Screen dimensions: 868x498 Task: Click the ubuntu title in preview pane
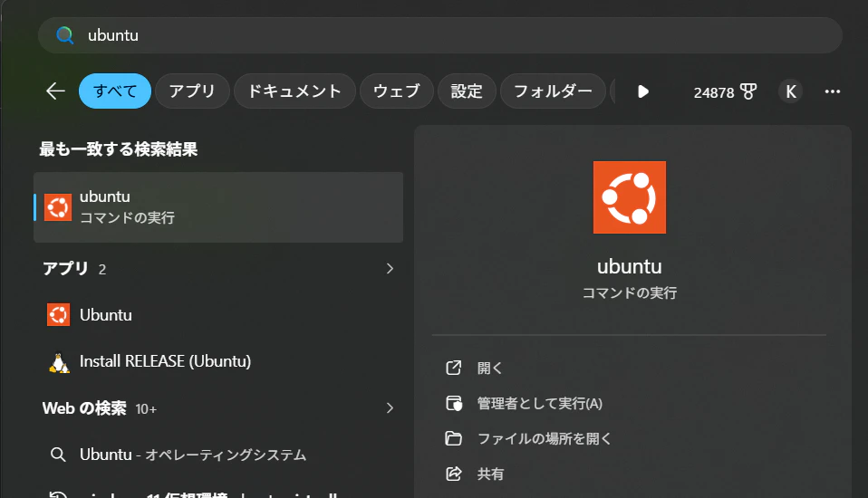point(630,267)
